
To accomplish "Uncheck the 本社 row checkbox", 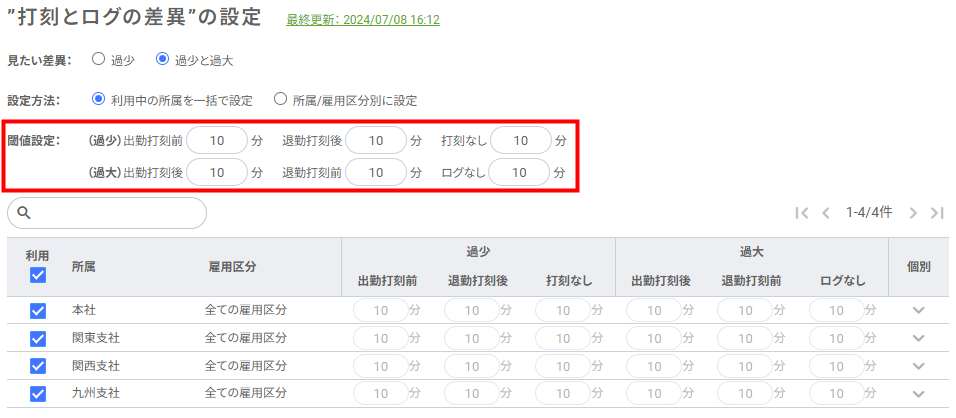I will [38, 311].
